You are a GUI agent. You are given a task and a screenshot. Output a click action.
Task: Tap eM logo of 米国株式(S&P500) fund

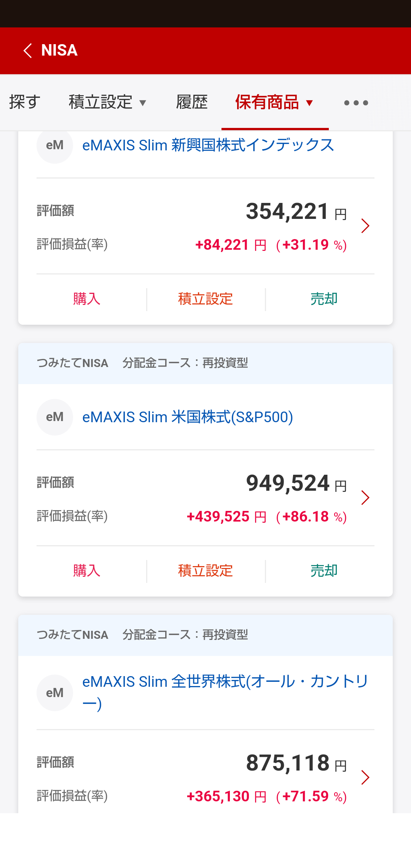coord(55,417)
